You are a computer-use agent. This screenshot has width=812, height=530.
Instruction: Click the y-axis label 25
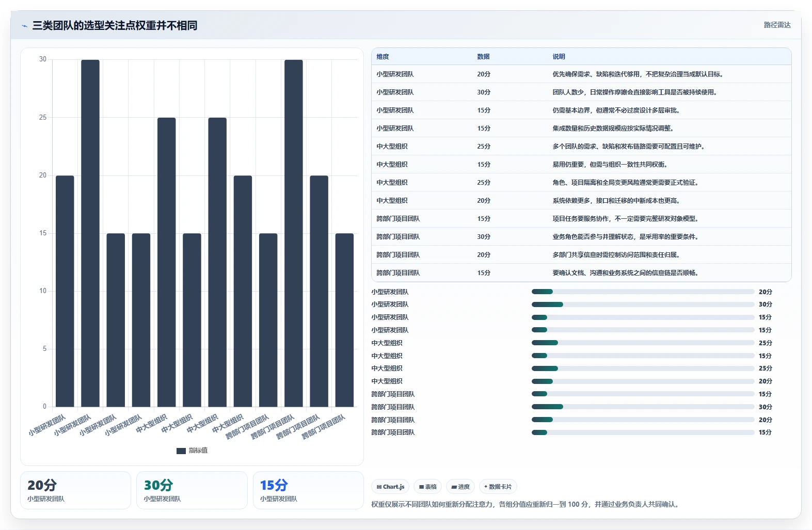click(x=43, y=118)
